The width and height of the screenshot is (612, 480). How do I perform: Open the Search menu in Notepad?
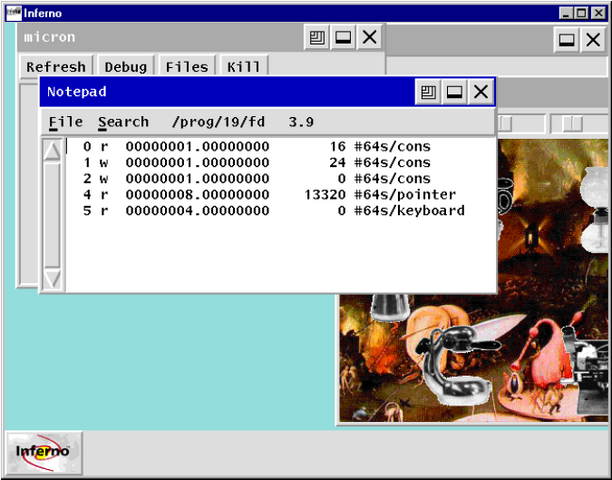[123, 122]
